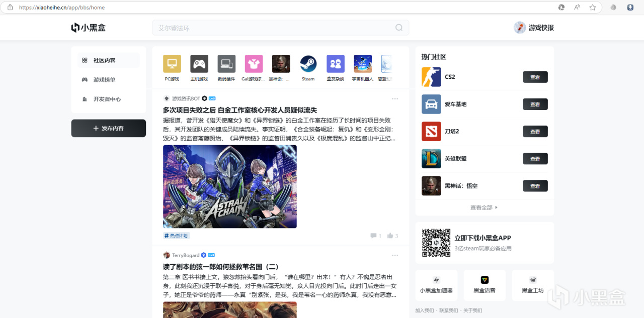Screen dimensions: 644x318
Task: Select 社区内容 in the sidebar
Action: coord(108,60)
